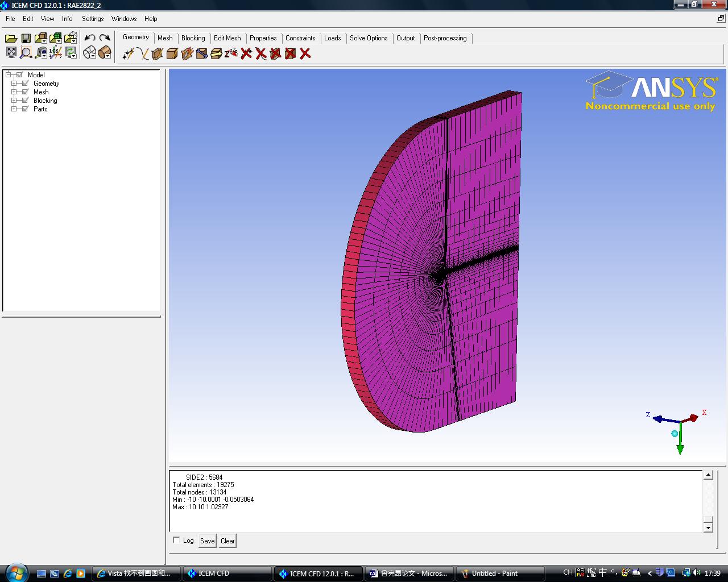
Task: Click the Undo arrow icon
Action: [x=90, y=38]
